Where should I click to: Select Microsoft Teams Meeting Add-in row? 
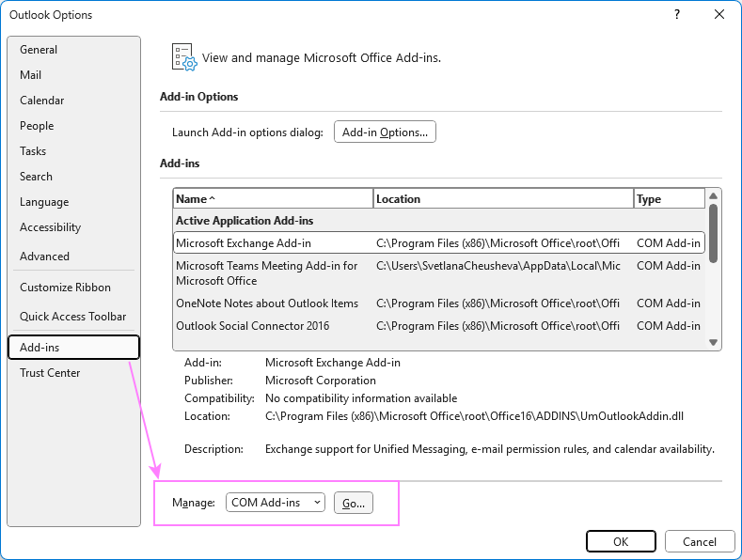(x=439, y=273)
